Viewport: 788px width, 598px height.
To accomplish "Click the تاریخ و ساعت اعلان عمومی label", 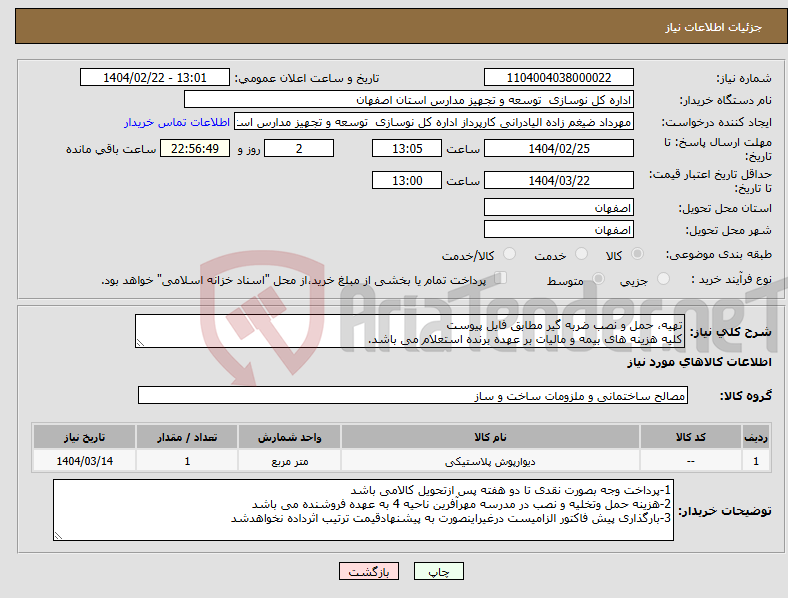I will click(x=307, y=78).
